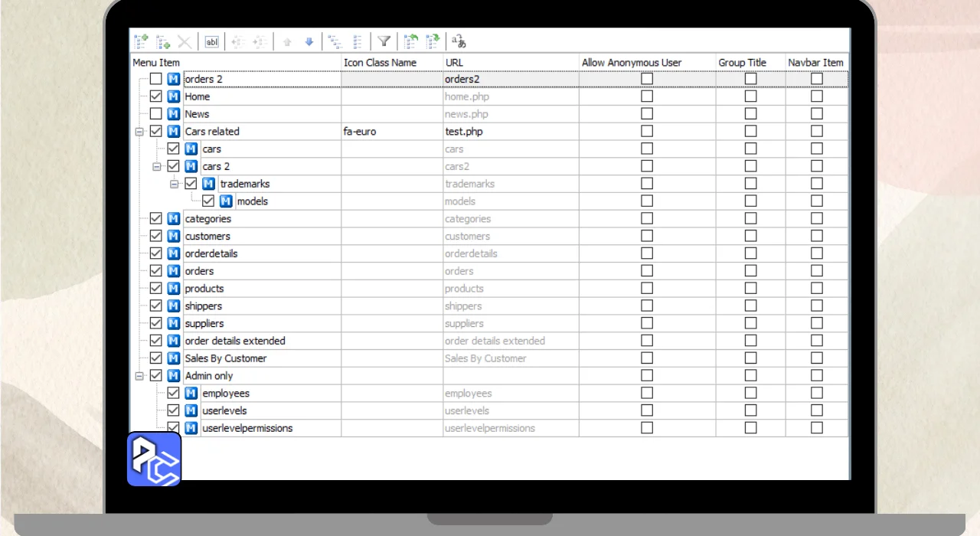The height and width of the screenshot is (536, 980).
Task: Click the PHPMaker logo icon
Action: click(154, 459)
